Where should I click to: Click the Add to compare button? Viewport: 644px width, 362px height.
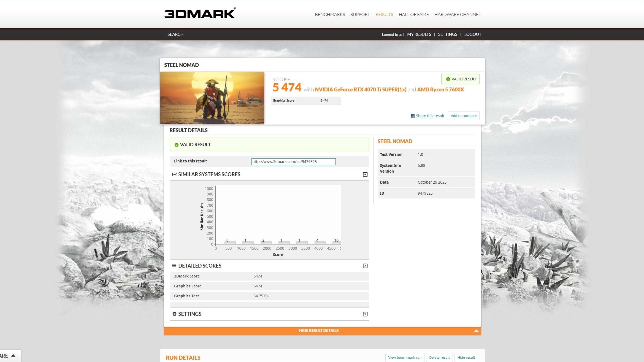click(463, 116)
